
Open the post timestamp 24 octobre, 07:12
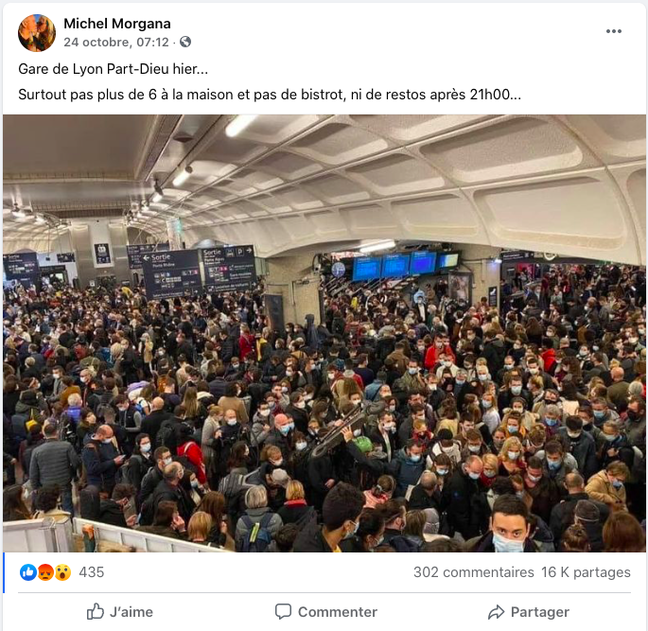[116, 42]
